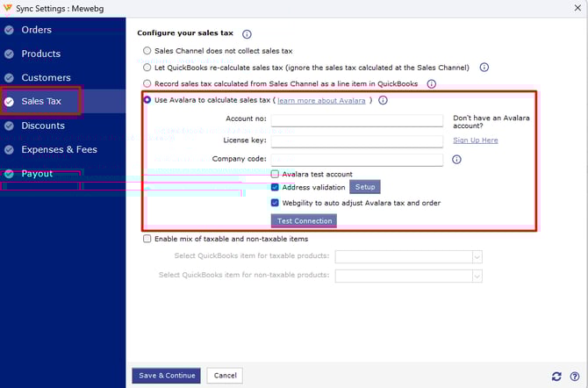588x388 pixels.
Task: Uncheck Webgility to auto adjust Avalara tax
Action: tap(275, 203)
